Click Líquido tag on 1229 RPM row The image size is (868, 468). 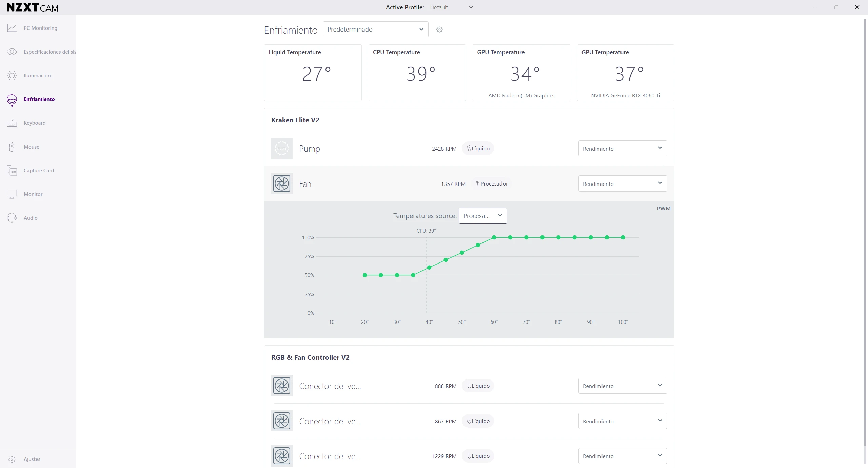click(x=478, y=456)
